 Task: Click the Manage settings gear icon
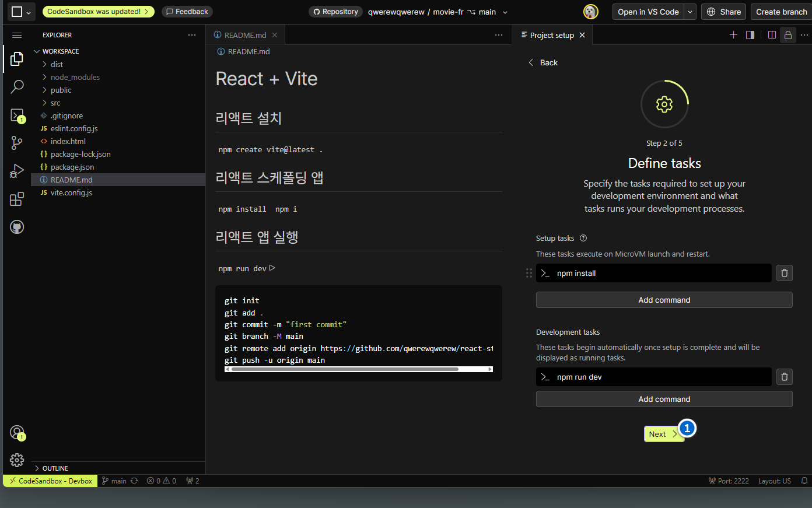pos(17,460)
